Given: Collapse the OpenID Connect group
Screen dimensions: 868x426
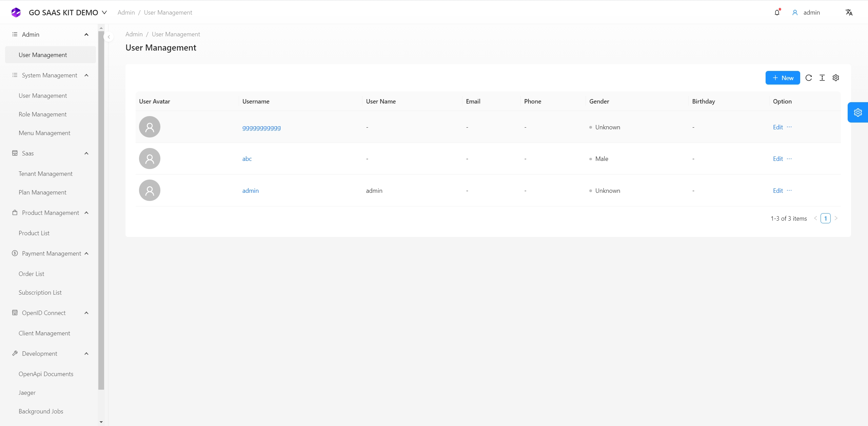Looking at the screenshot, I should click(86, 313).
